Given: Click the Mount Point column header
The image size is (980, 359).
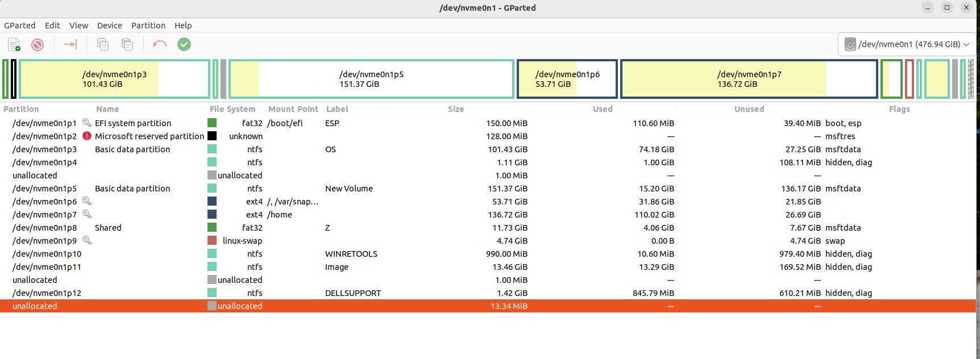Looking at the screenshot, I should pyautogui.click(x=293, y=109).
